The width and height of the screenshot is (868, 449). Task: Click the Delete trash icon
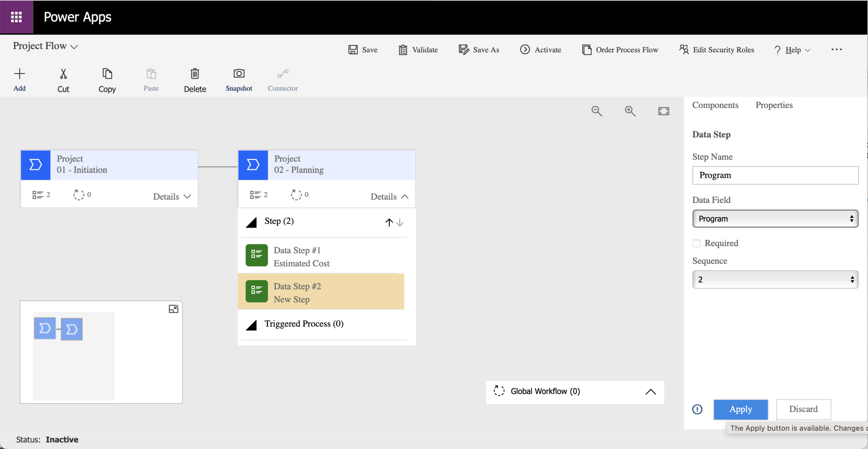195,74
